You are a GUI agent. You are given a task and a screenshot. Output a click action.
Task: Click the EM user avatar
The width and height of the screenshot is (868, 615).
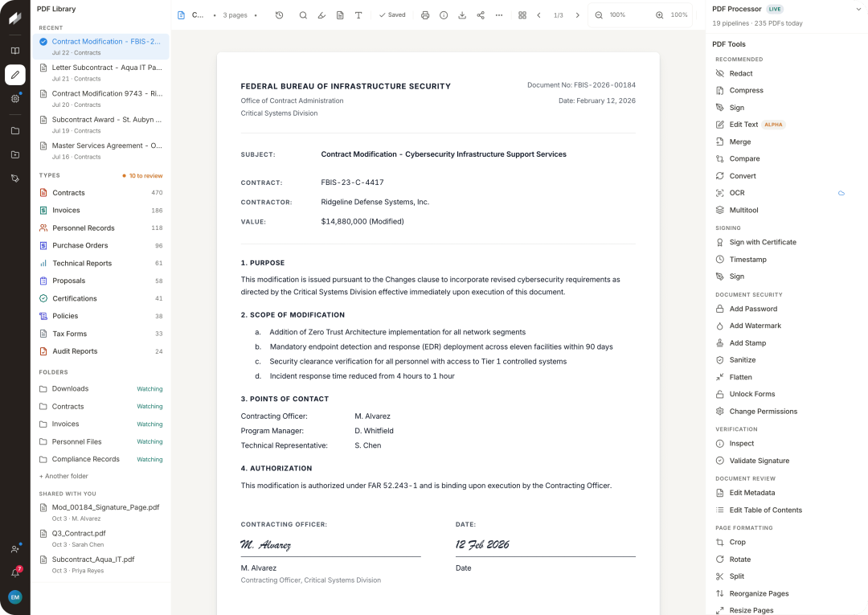point(15,597)
